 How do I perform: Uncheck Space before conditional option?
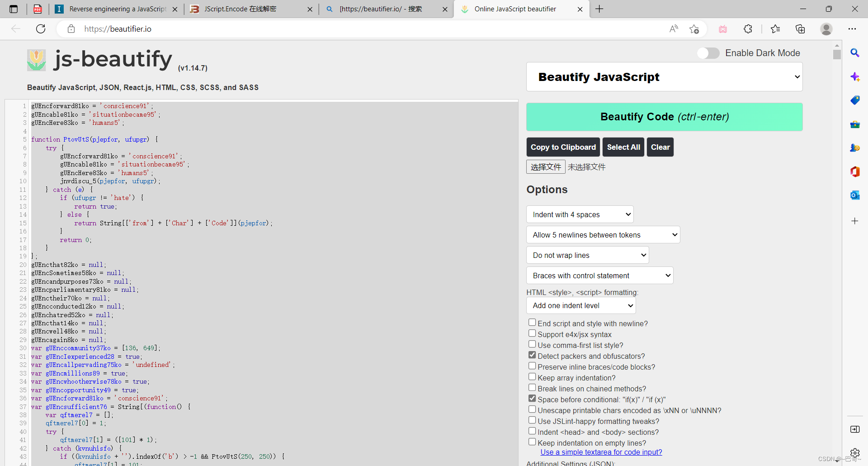[532, 399]
